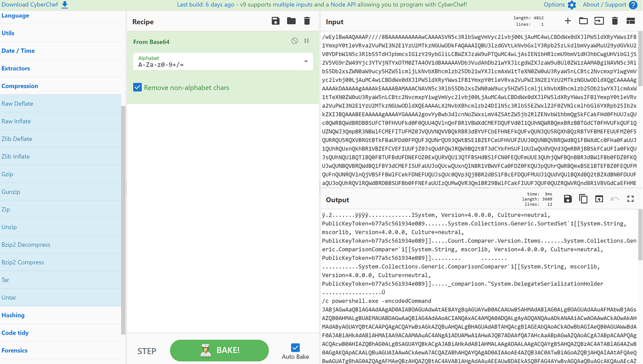This screenshot has height=364, width=643.
Task: Select the Tar operation
Action: 61,280
